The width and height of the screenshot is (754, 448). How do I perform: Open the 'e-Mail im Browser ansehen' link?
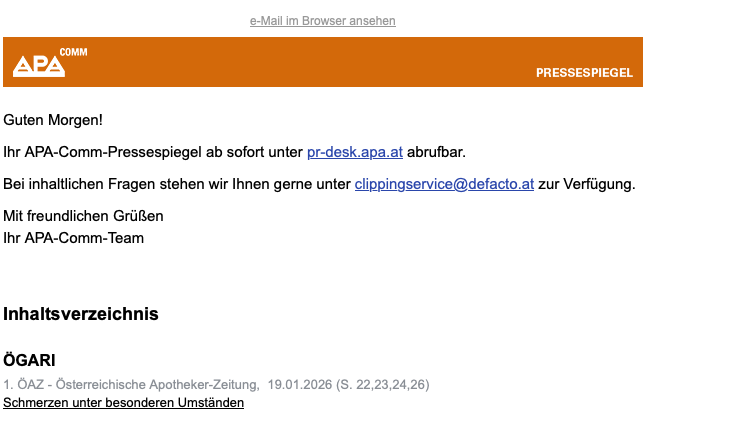pyautogui.click(x=322, y=21)
